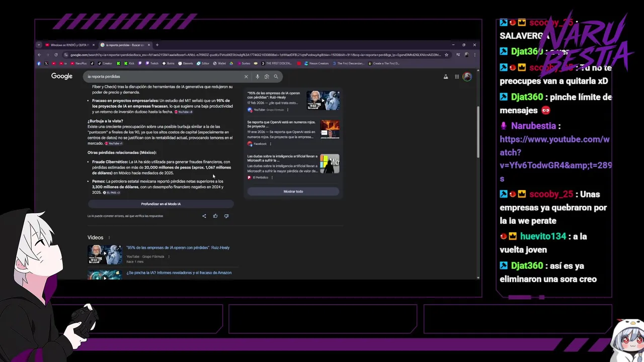The width and height of the screenshot is (644, 362).
Task: Open options menu for El Periódico source
Action: pos(272,177)
